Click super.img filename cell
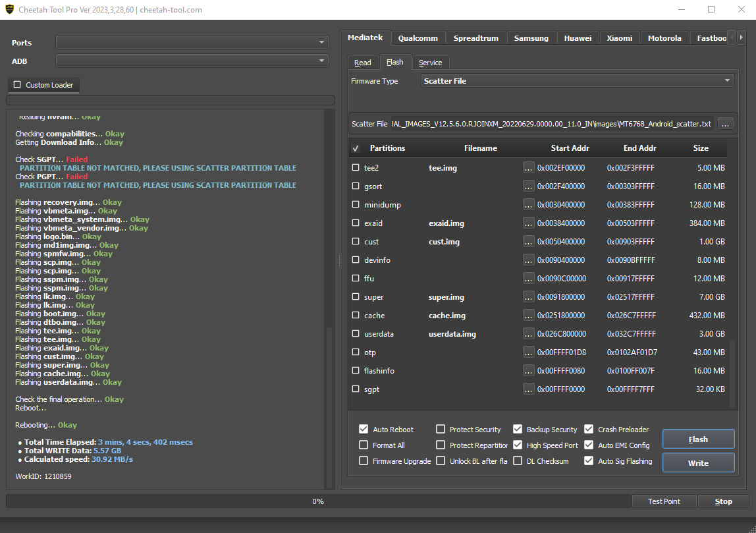The image size is (756, 533). (x=446, y=297)
